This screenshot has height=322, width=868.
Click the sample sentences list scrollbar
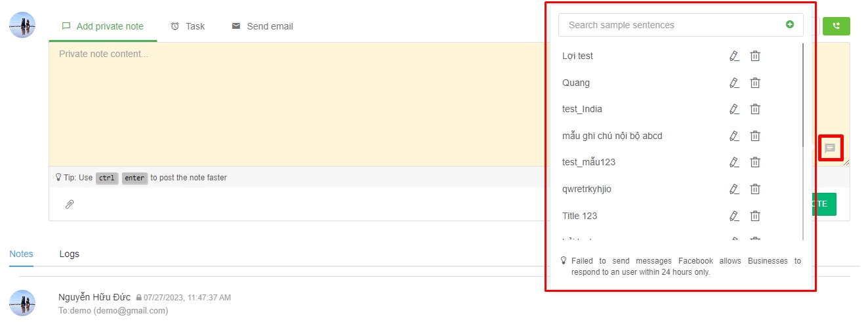click(803, 98)
